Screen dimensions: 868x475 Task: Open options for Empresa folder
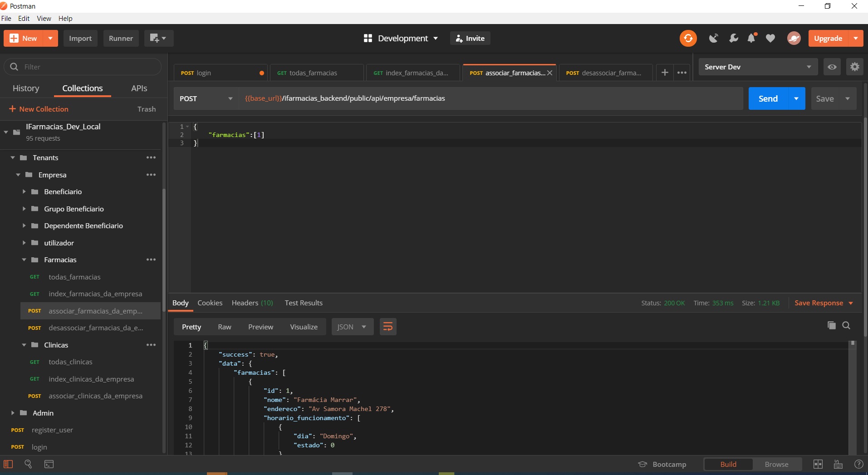point(151,175)
